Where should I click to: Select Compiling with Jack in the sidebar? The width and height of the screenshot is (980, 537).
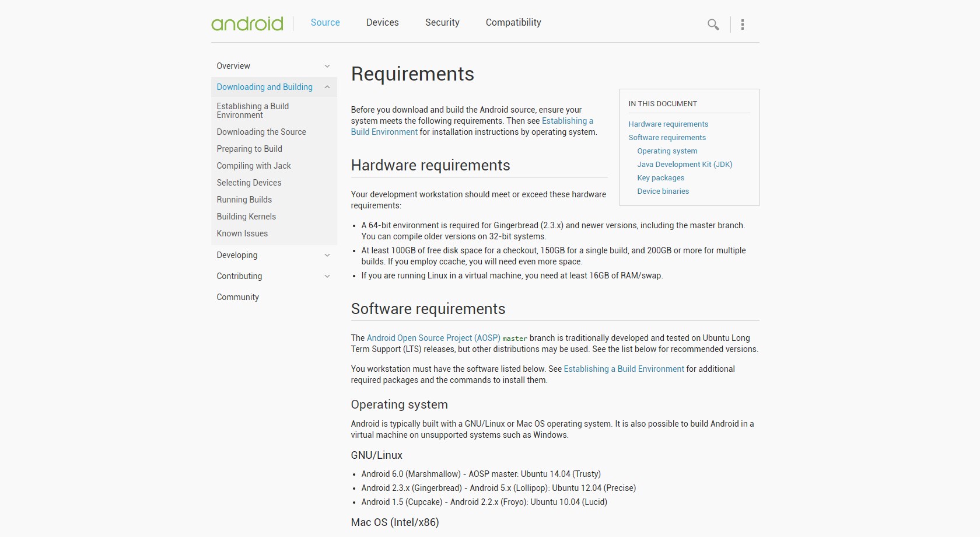(x=253, y=166)
